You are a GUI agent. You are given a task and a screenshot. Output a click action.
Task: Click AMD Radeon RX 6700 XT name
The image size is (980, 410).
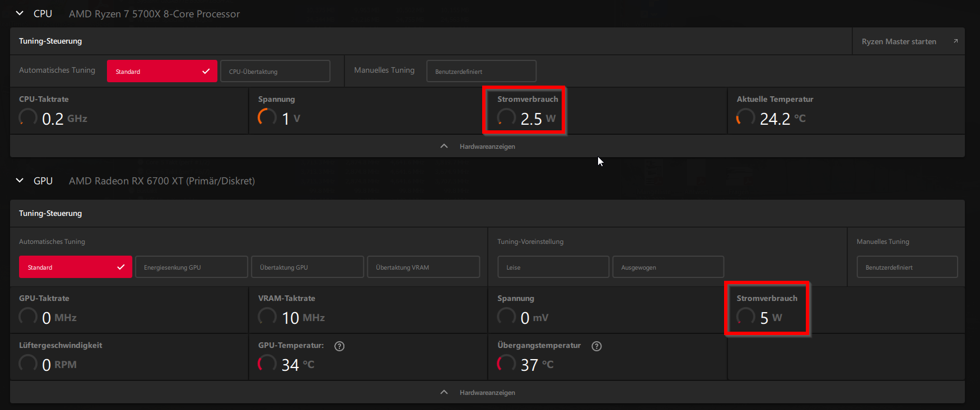(x=162, y=181)
